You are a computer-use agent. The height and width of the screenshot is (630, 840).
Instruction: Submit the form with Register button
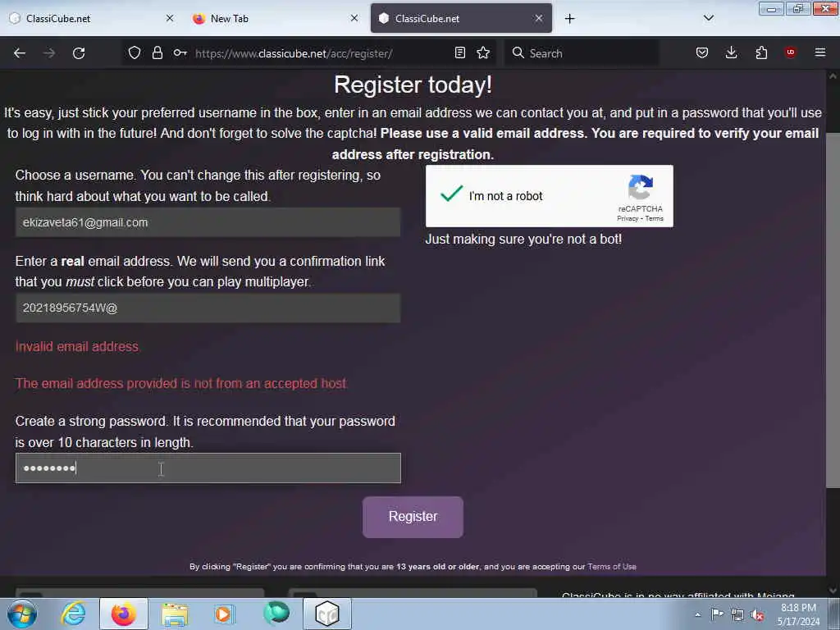coord(413,517)
